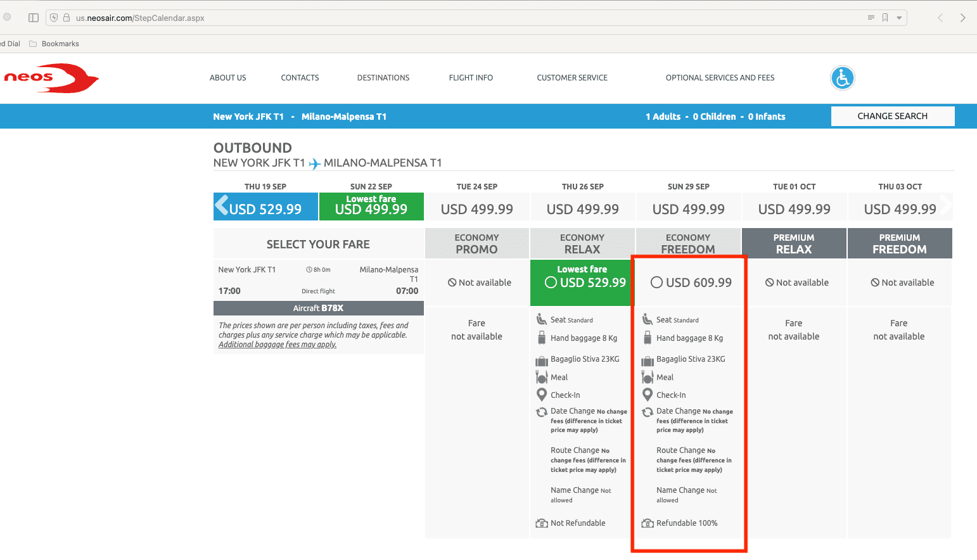Screen dimensions: 977x560
Task: Open the Customer Service menu
Action: tap(572, 78)
